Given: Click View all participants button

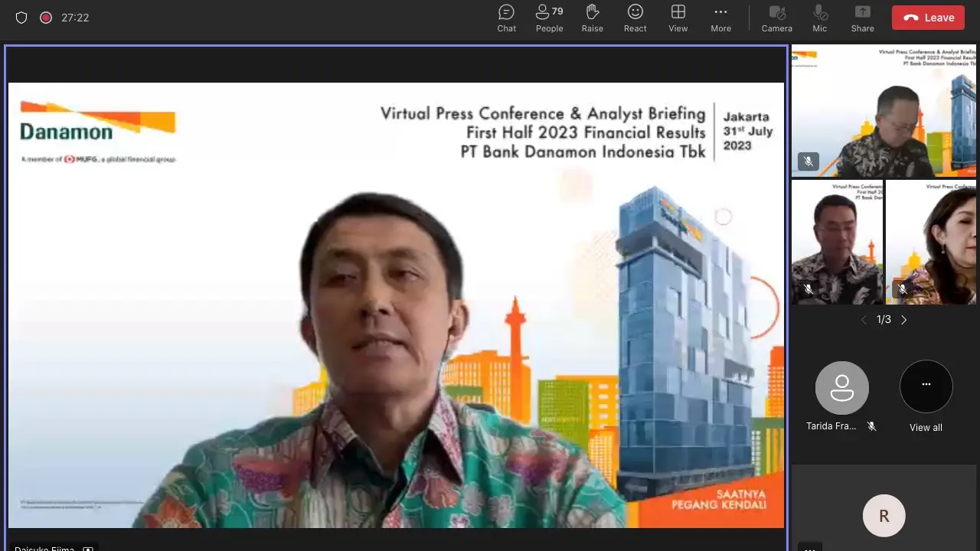Looking at the screenshot, I should [x=926, y=387].
